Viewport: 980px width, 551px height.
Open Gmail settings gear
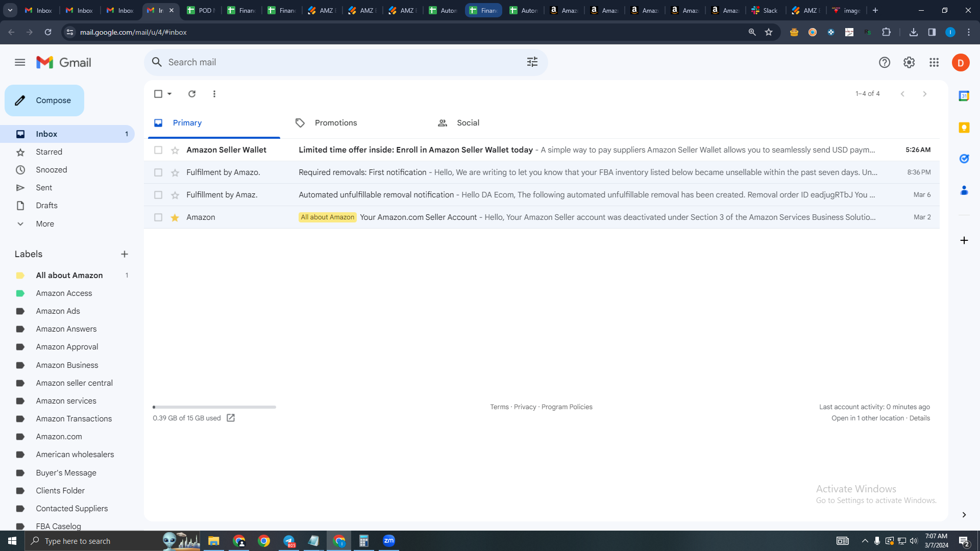tap(909, 62)
